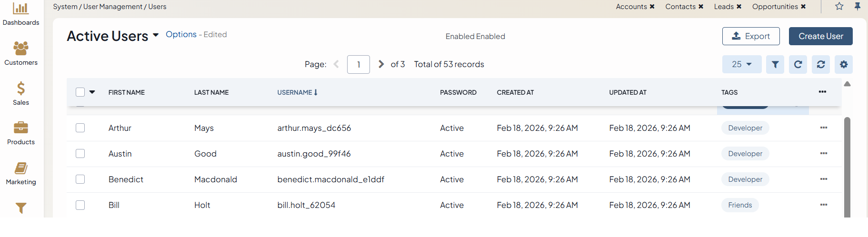This screenshot has height=237, width=868.
Task: Click the Create User button
Action: click(820, 36)
